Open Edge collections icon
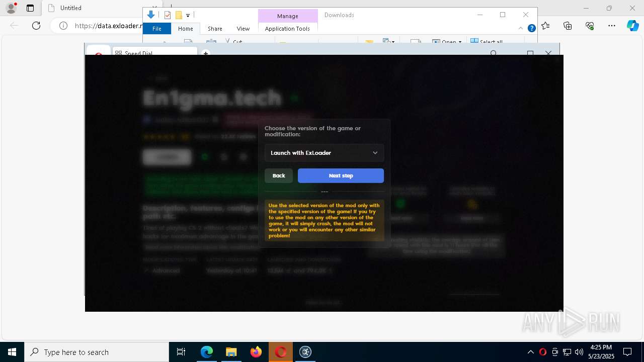Viewport: 644px width, 362px height. click(x=568, y=26)
